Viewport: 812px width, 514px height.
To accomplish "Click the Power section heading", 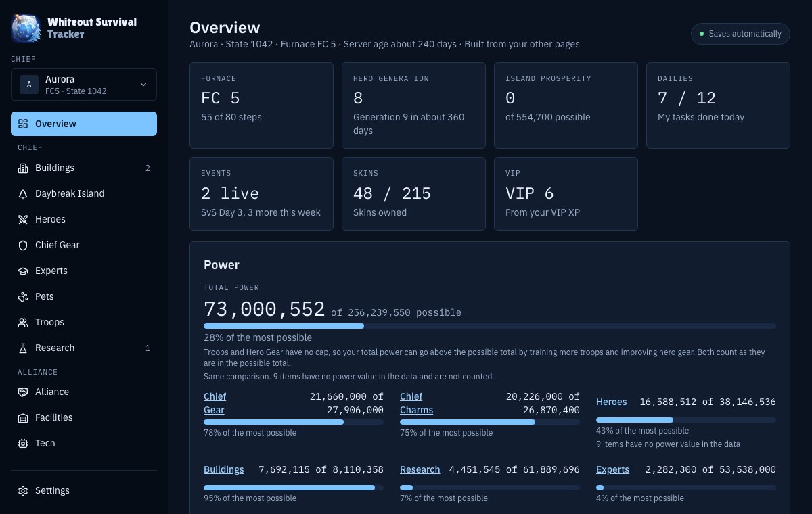I will coord(221,265).
